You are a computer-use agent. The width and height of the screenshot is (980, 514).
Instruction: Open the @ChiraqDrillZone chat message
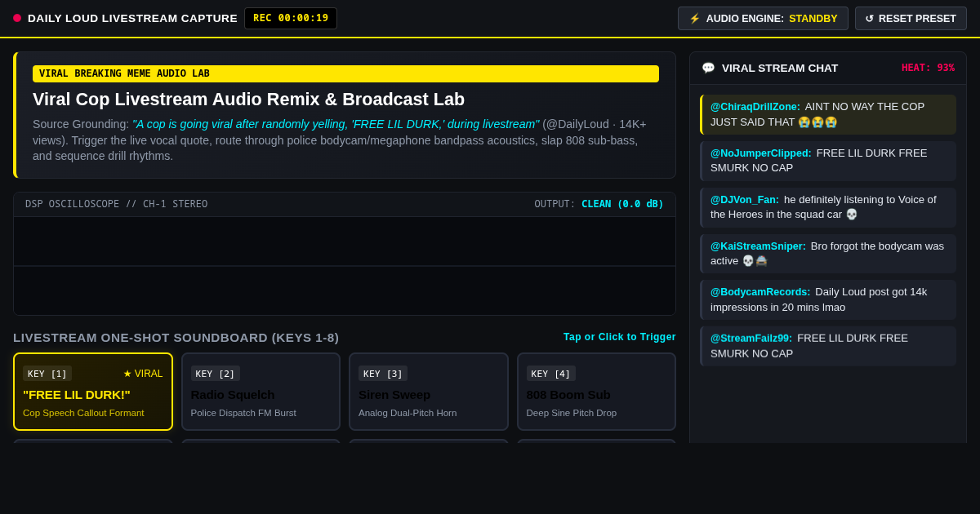[x=828, y=114]
